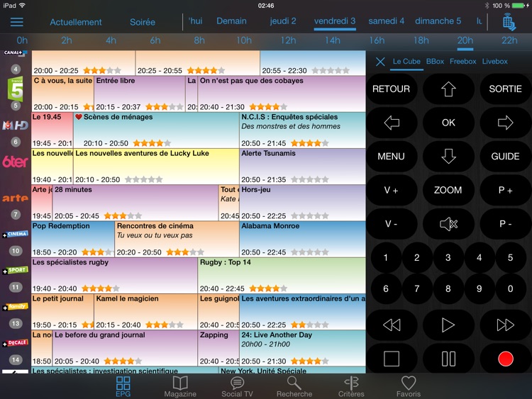
Task: Switch to the Livebox remote tab
Action: pyautogui.click(x=494, y=62)
